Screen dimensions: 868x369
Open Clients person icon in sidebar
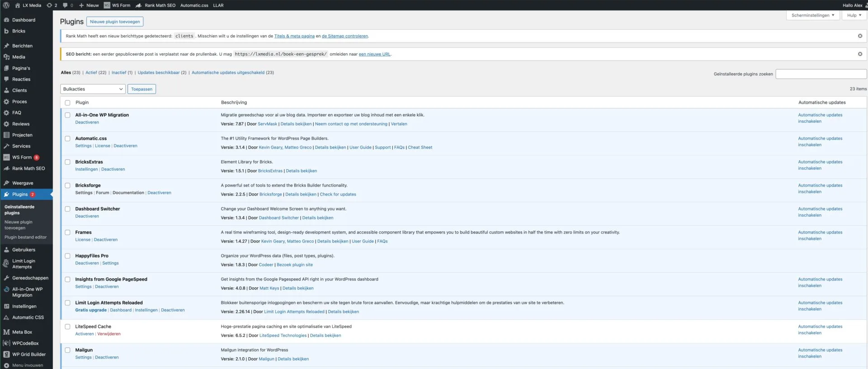point(6,90)
